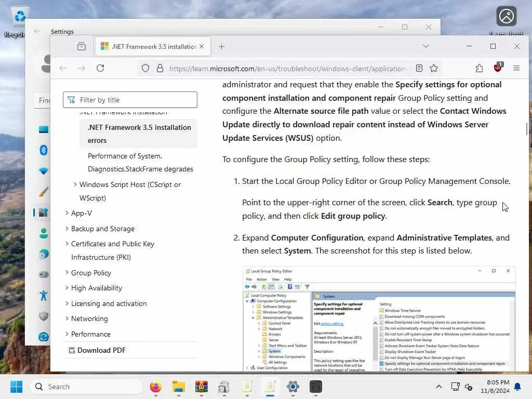
Task: Open System icon in Settings sidebar
Action: coord(44,129)
